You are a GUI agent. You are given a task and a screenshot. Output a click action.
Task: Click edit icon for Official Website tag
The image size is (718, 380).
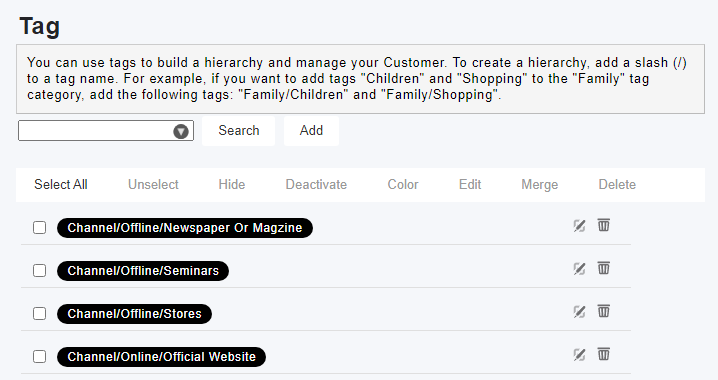(579, 355)
